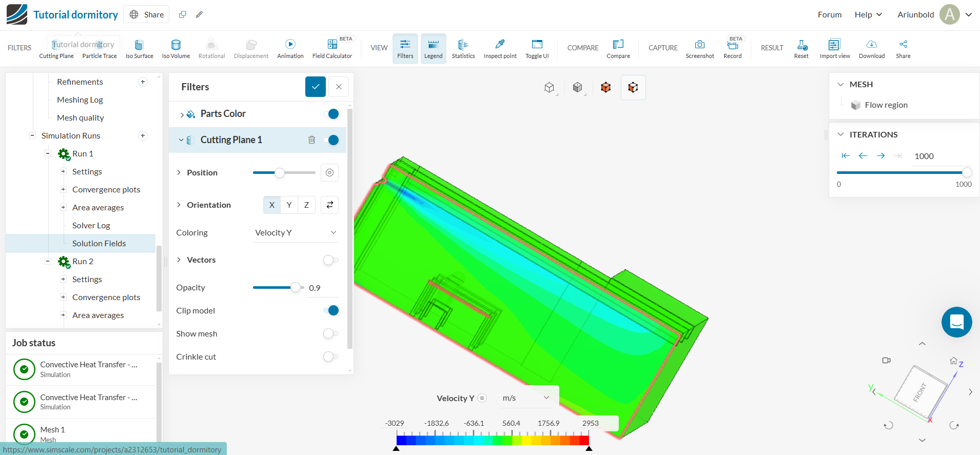
Task: Select Solution Fields under Run 1
Action: coord(99,244)
